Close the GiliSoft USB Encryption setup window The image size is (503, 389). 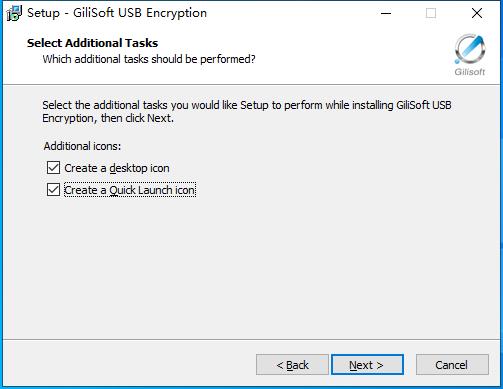(477, 13)
